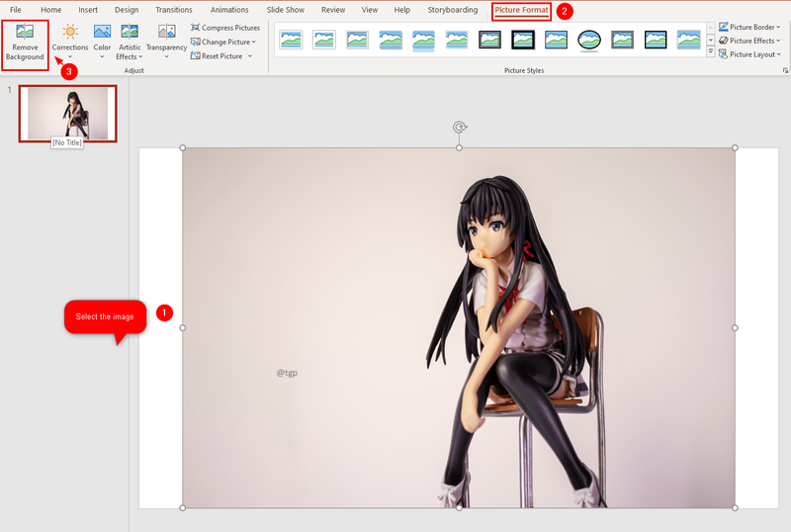Open Artistic Effects gallery
This screenshot has width=791, height=532.
pos(130,43)
